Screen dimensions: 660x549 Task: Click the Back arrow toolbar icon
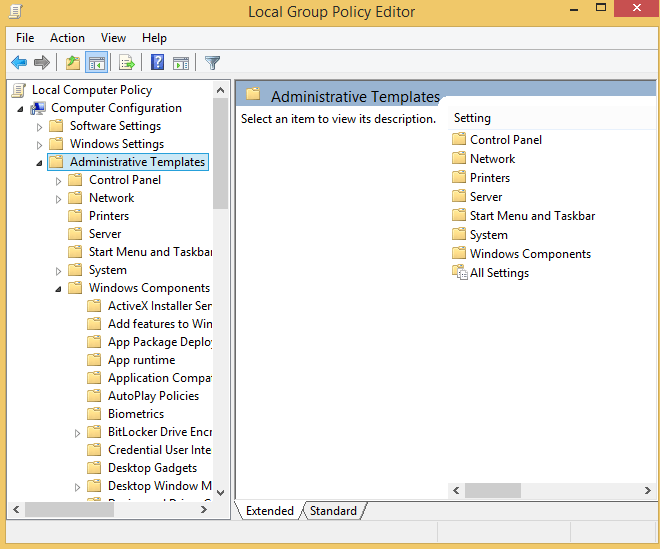pos(19,63)
